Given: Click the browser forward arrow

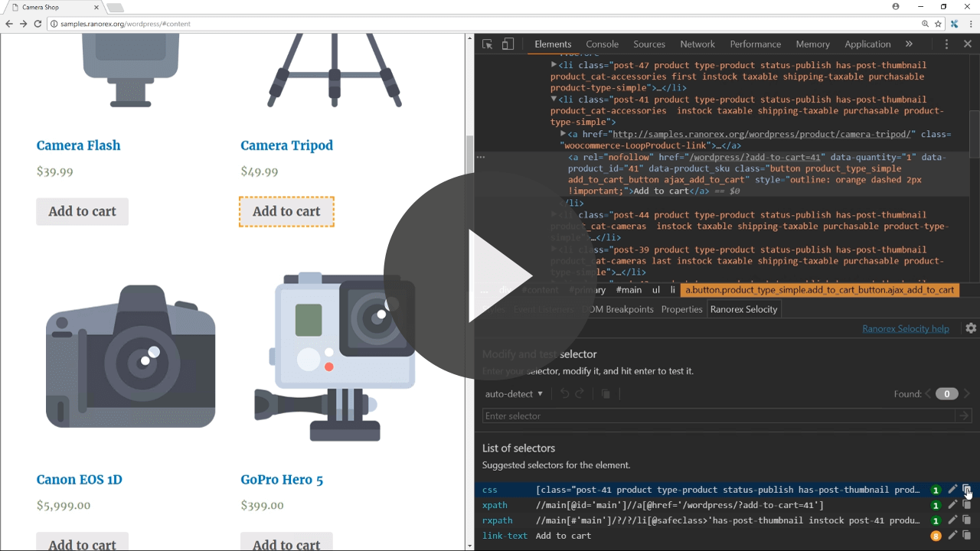Looking at the screenshot, I should pyautogui.click(x=23, y=24).
